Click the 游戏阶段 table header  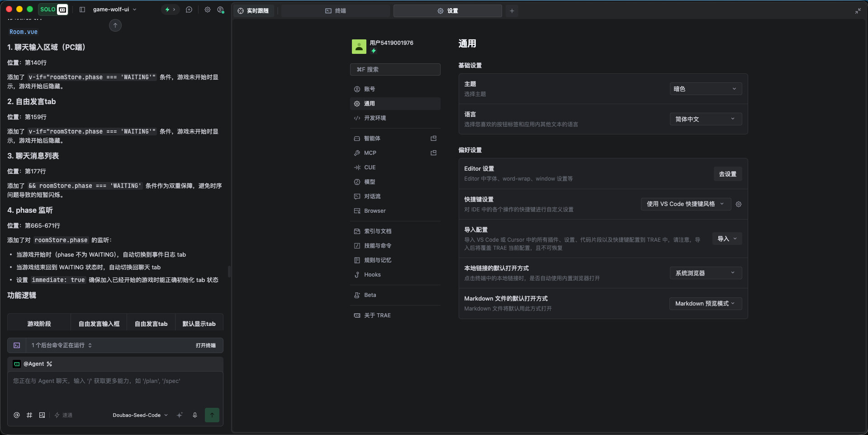(39, 324)
